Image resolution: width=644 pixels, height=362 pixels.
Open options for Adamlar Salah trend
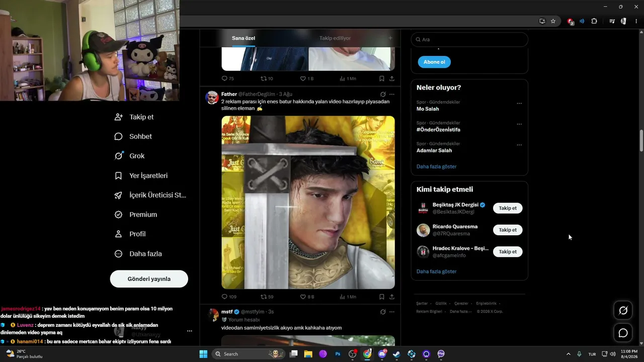point(519,145)
